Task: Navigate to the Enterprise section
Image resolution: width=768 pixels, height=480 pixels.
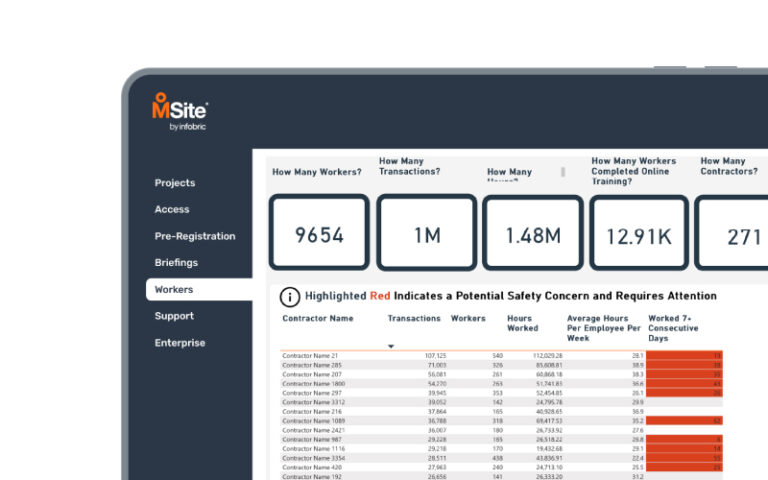Action: [x=180, y=343]
